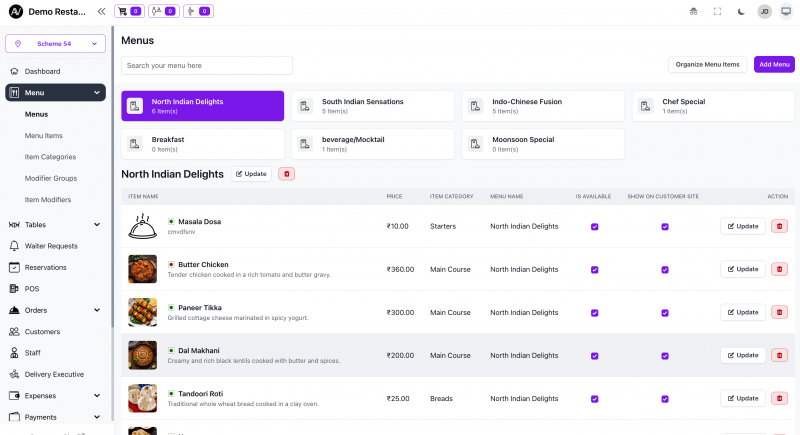The width and height of the screenshot is (800, 435).
Task: Focus the Search your menu here field
Action: tap(207, 65)
